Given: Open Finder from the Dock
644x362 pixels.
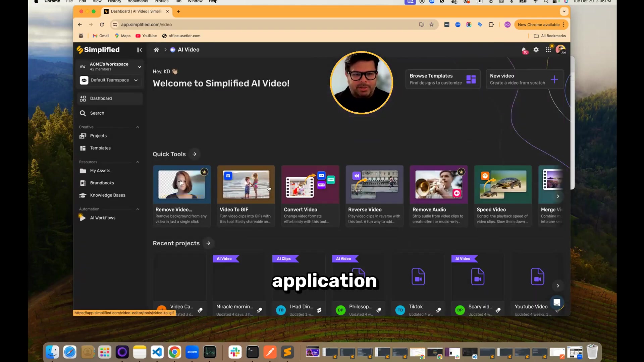Looking at the screenshot, I should 52,352.
